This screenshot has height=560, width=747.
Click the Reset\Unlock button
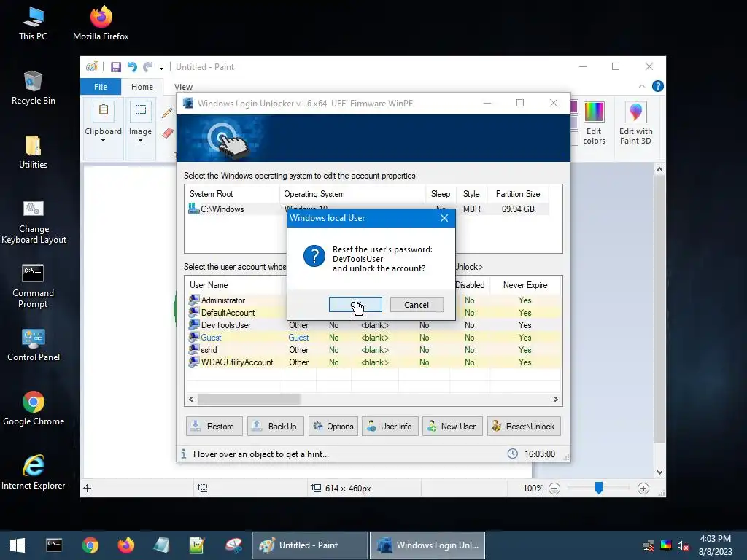point(524,426)
